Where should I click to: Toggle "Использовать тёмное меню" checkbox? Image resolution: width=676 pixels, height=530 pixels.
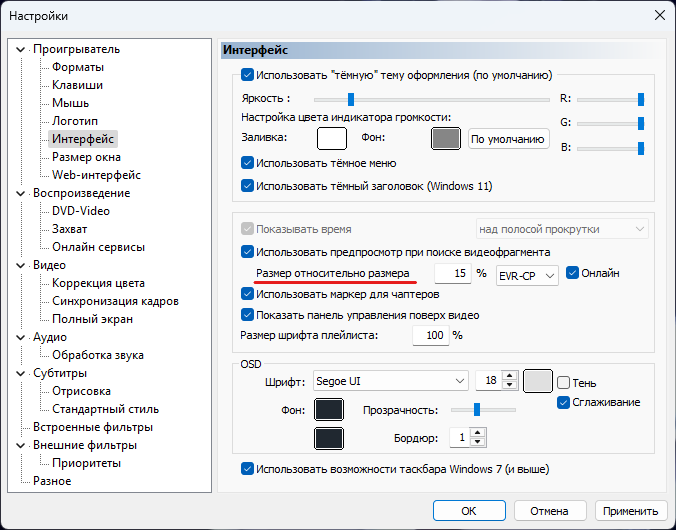[247, 163]
